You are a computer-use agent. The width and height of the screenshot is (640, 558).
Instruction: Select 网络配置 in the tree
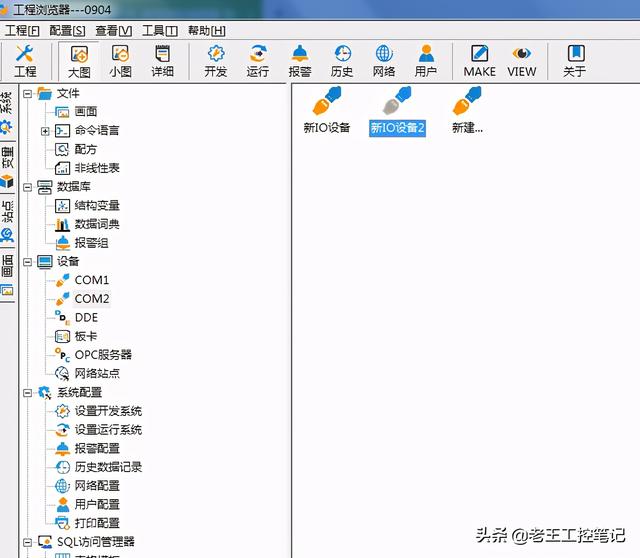(x=97, y=486)
